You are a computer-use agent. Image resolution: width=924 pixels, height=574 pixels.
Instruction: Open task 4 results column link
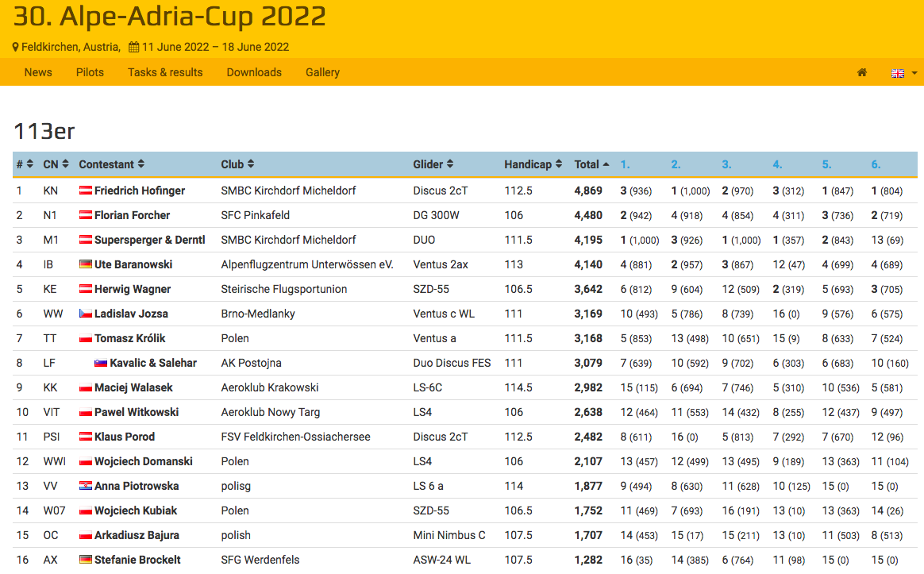[x=777, y=164]
